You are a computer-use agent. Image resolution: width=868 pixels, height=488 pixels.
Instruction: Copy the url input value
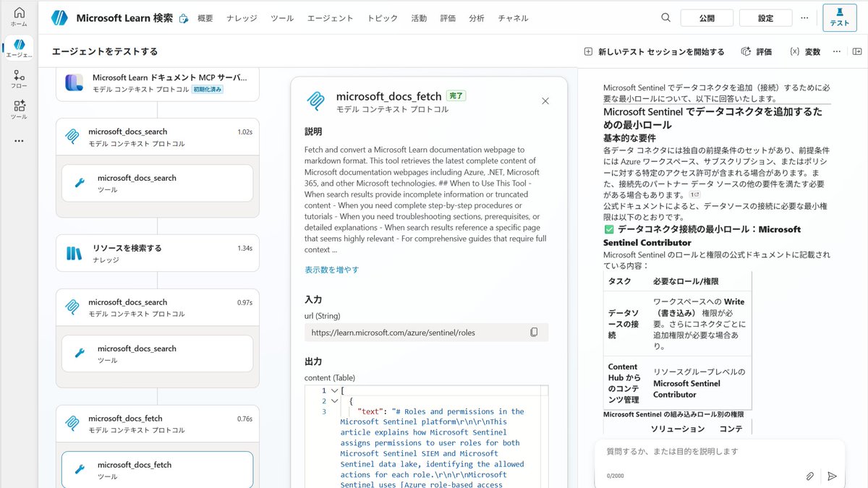(534, 333)
